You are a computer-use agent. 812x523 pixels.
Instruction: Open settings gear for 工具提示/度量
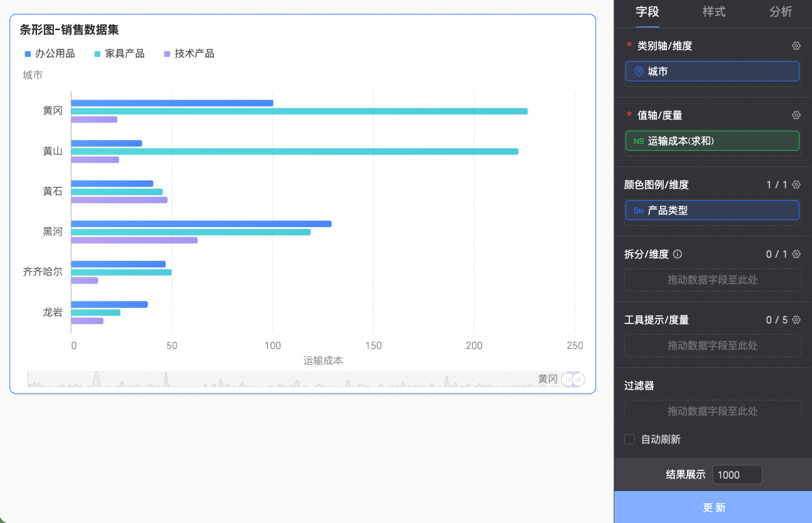[796, 320]
